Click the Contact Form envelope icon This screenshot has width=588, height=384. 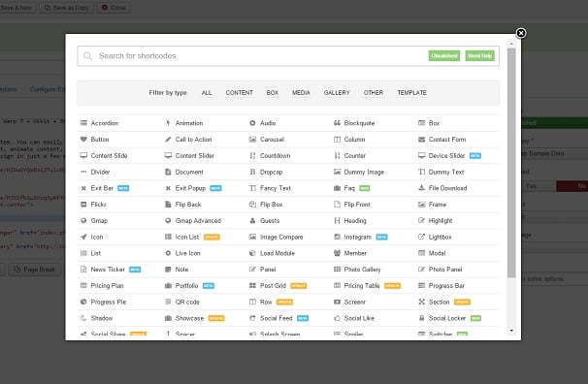[x=421, y=140]
